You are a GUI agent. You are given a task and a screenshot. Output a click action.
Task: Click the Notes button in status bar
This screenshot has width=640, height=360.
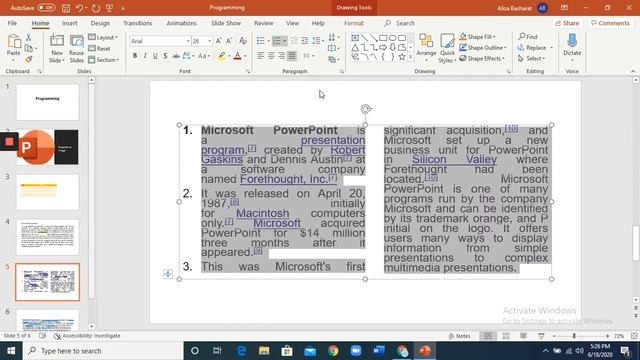coord(460,336)
